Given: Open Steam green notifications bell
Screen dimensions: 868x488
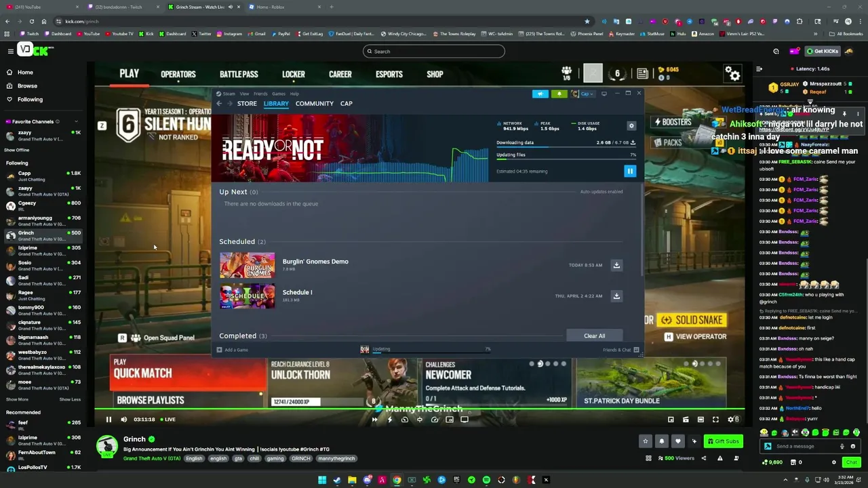Looking at the screenshot, I should (x=559, y=94).
